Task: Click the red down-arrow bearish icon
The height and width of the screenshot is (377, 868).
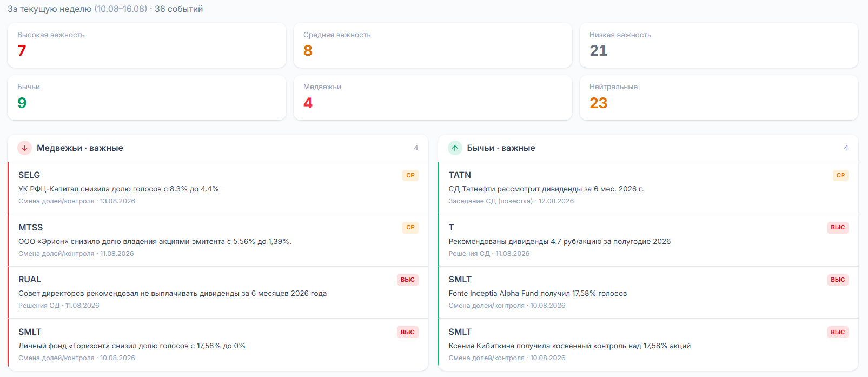Action: 24,148
